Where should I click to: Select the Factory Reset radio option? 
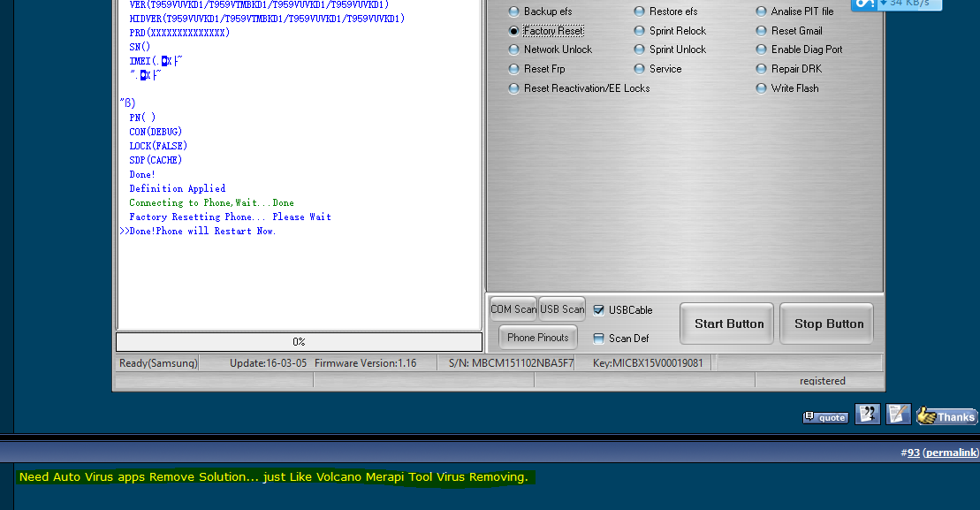coord(513,31)
